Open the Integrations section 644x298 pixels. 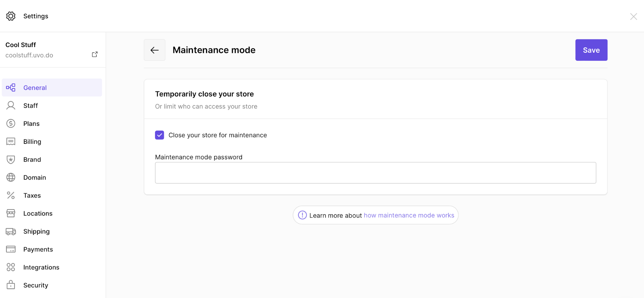click(41, 267)
